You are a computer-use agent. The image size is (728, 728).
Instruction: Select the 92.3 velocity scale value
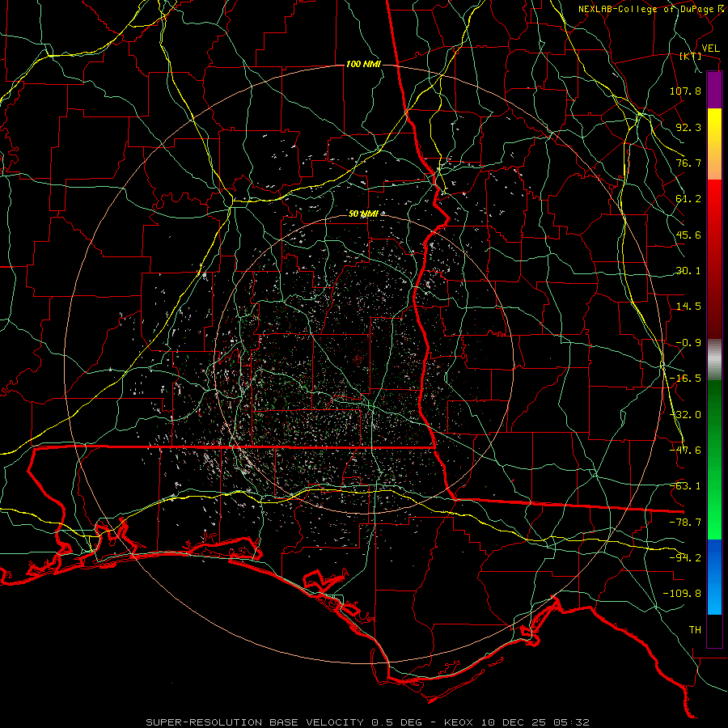point(688,127)
